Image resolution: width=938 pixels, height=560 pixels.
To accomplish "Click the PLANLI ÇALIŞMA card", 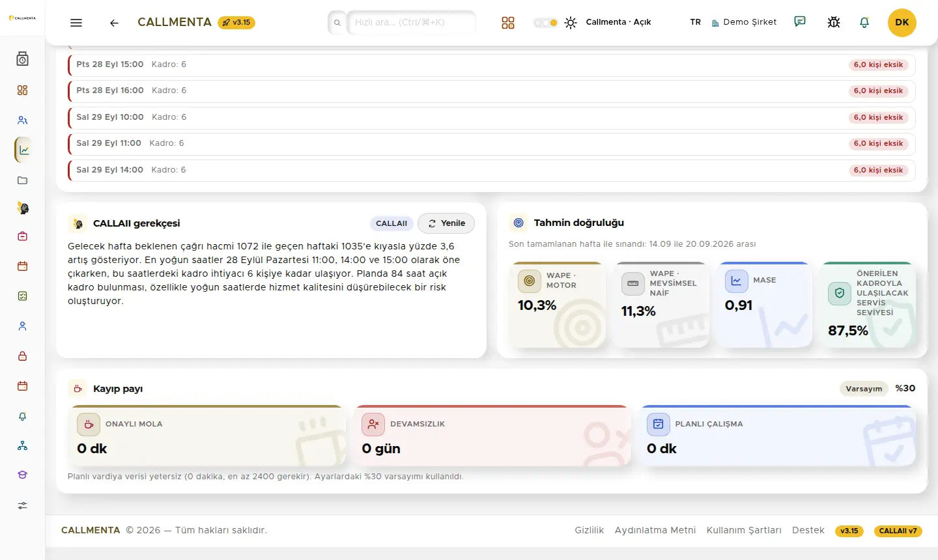I will tap(776, 436).
